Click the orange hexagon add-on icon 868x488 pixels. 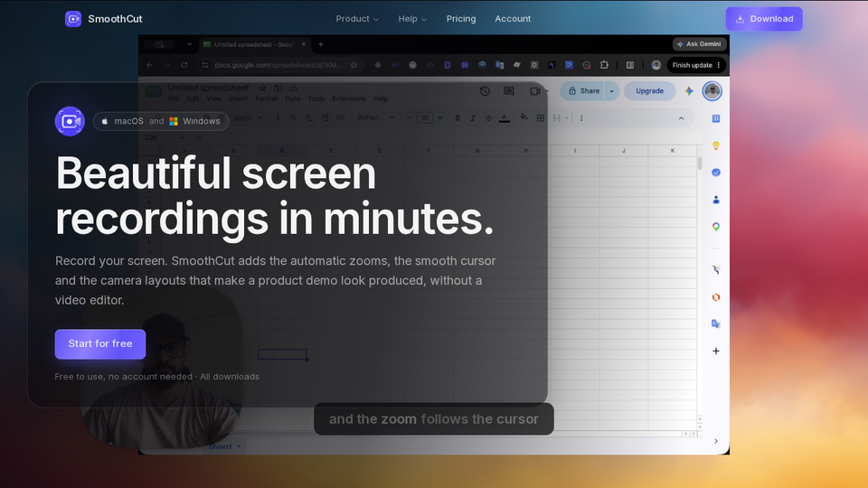[x=716, y=297]
